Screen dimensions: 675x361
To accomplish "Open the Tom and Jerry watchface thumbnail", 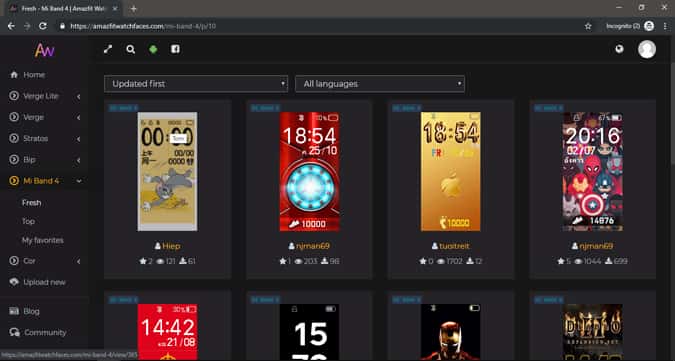I will tap(167, 172).
